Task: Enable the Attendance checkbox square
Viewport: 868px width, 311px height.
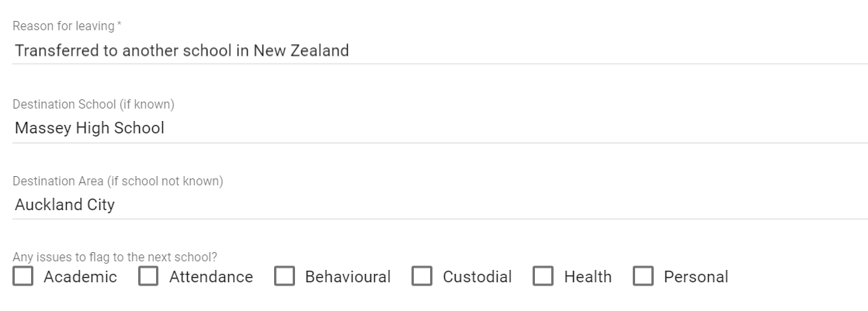Action: tap(148, 277)
